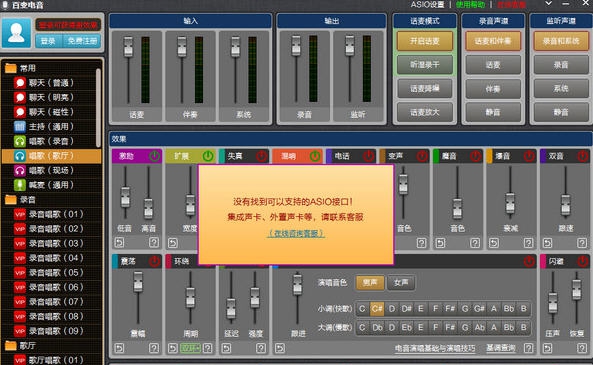Collapse the 歌厅 folder

tap(11, 345)
